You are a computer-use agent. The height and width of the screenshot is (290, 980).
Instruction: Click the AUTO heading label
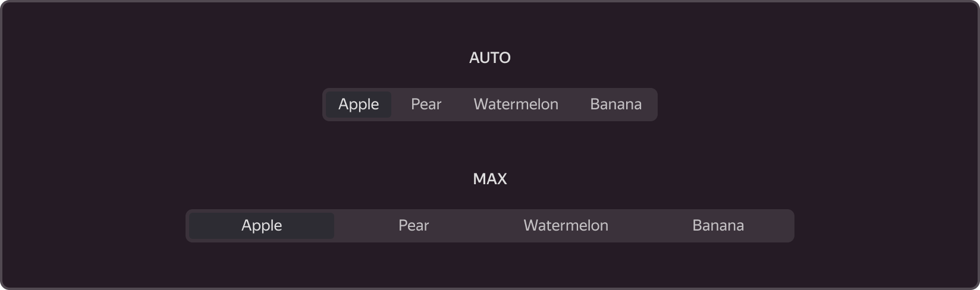coord(490,58)
